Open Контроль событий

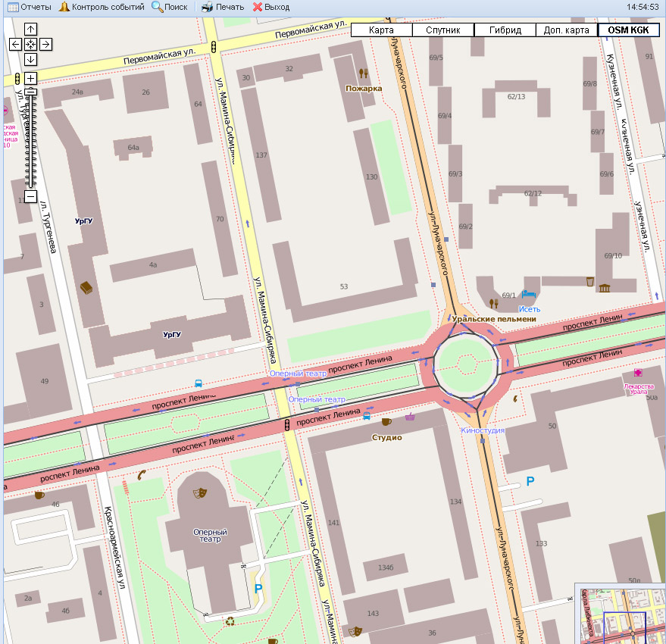pyautogui.click(x=102, y=7)
